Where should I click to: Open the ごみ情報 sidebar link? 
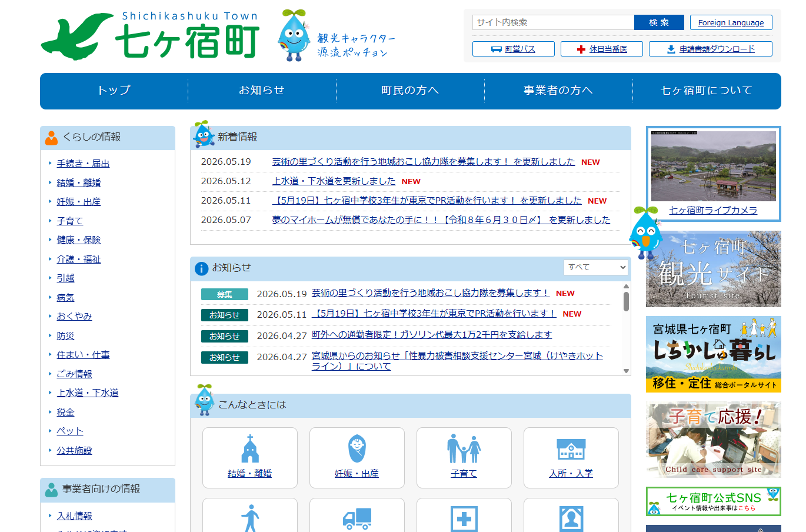74,374
